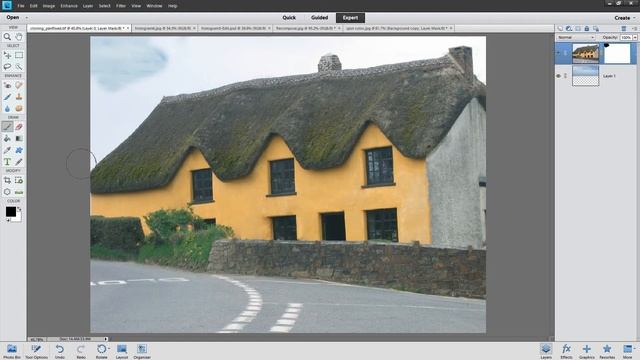Image resolution: width=640 pixels, height=360 pixels.
Task: Select the Lasso tool
Action: coord(7,67)
